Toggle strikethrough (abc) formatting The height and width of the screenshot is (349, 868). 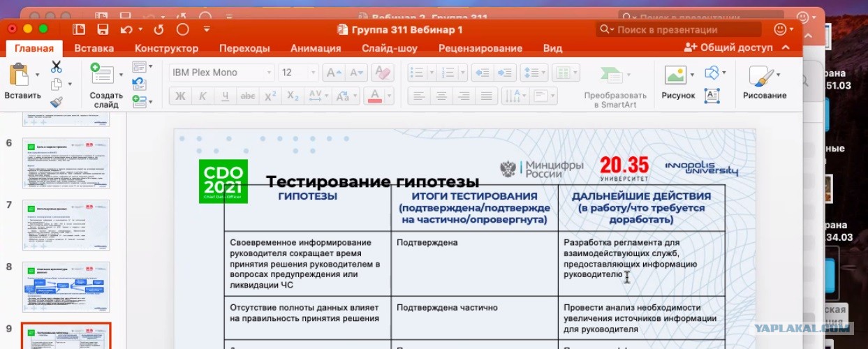pyautogui.click(x=247, y=96)
